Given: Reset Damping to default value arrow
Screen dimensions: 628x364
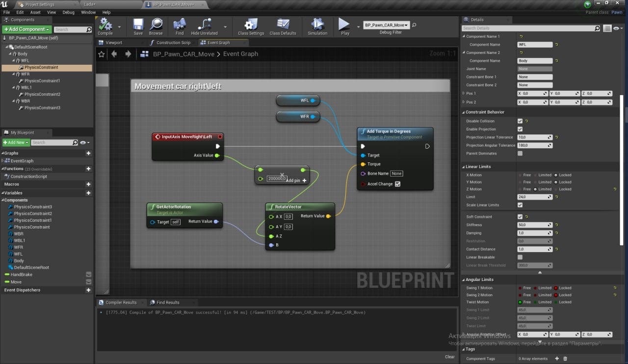Looking at the screenshot, I should [x=557, y=233].
